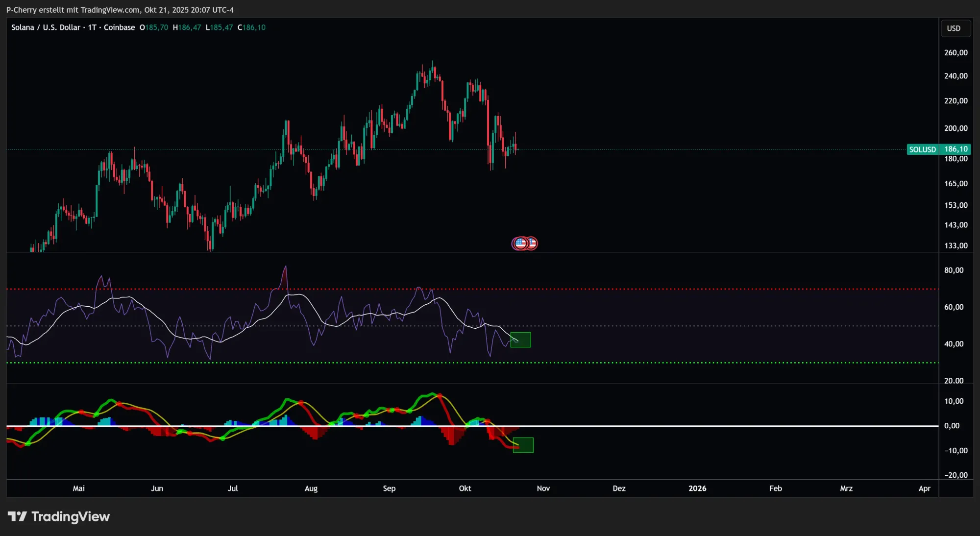Click the SOLUSD price axis label
This screenshot has height=536, width=980.
922,149
